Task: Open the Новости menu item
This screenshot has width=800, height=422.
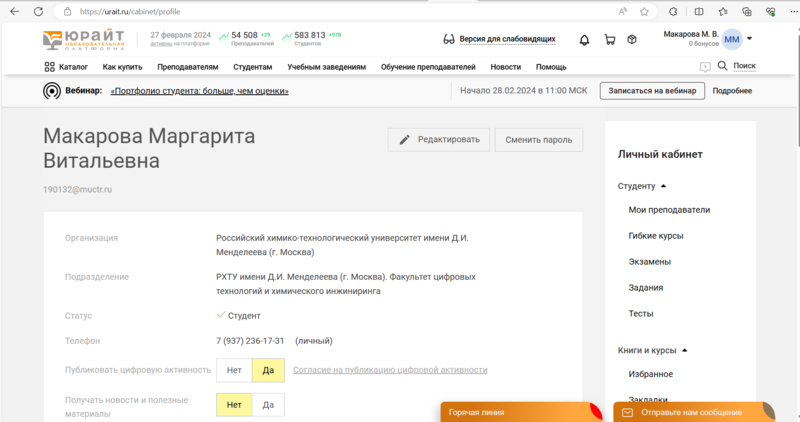Action: [506, 67]
